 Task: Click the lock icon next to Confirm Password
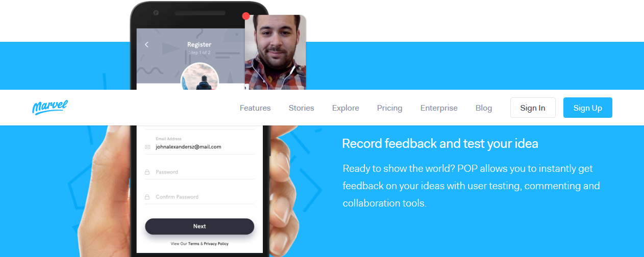[147, 197]
